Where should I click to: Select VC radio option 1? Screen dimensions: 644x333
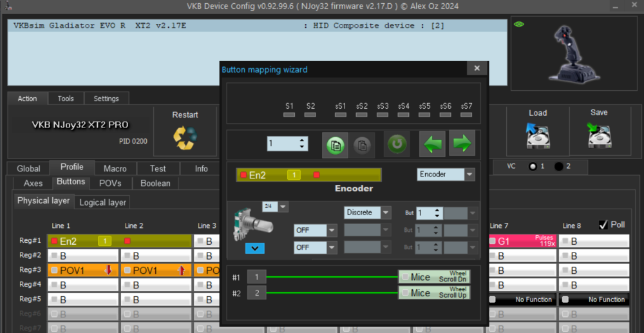[533, 167]
